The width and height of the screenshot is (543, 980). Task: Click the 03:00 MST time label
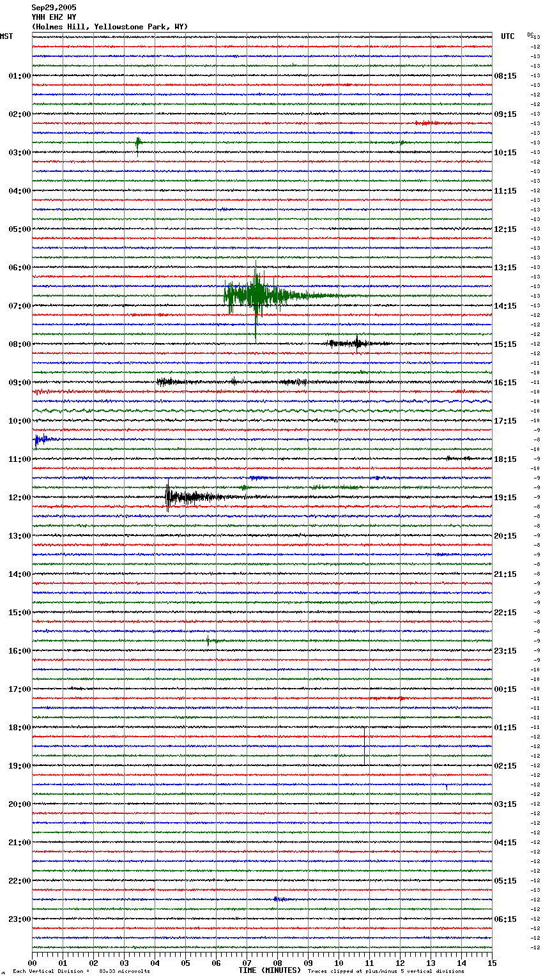[20, 153]
